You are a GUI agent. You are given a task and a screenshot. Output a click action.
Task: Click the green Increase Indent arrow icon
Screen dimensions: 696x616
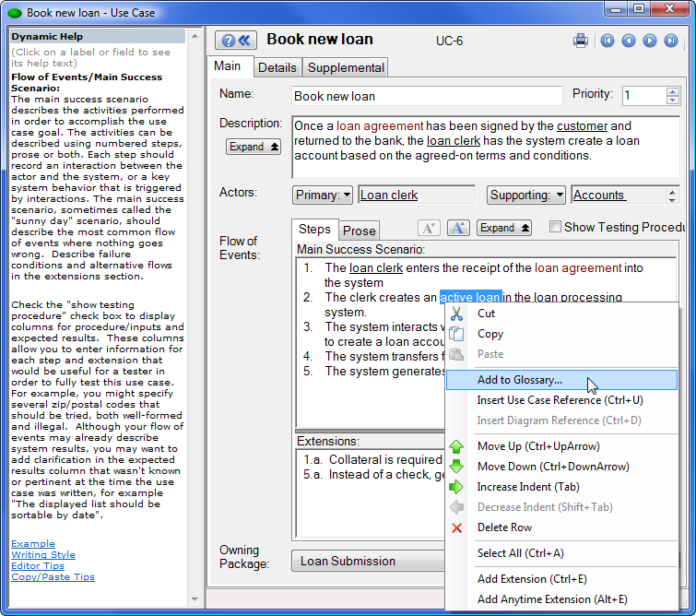pos(456,487)
